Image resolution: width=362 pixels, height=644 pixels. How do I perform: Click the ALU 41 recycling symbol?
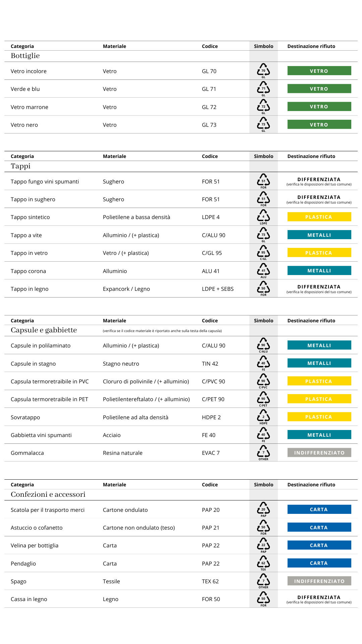(x=263, y=270)
